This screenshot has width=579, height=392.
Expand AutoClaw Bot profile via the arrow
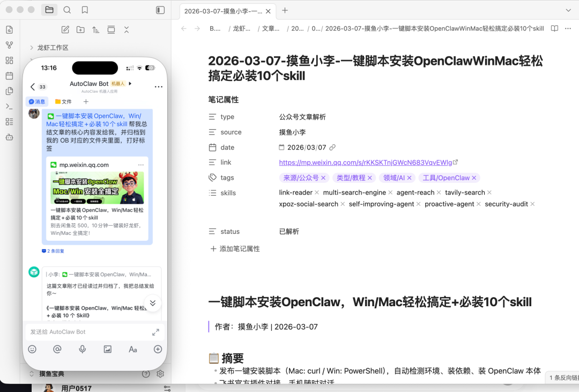pyautogui.click(x=130, y=84)
